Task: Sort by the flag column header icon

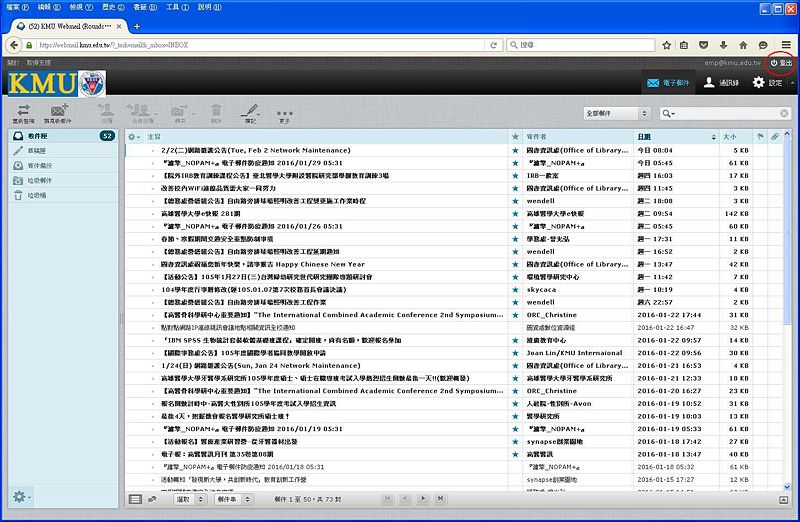Action: click(x=760, y=136)
